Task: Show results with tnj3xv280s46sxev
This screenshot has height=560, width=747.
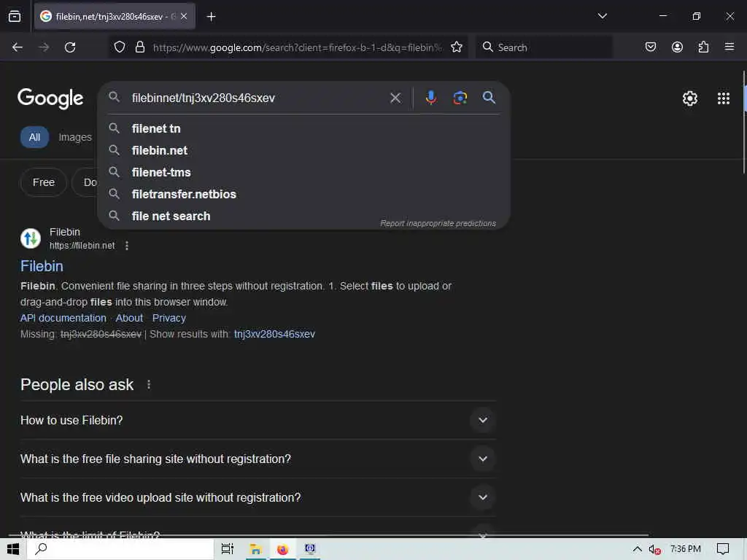Action: pyautogui.click(x=274, y=334)
